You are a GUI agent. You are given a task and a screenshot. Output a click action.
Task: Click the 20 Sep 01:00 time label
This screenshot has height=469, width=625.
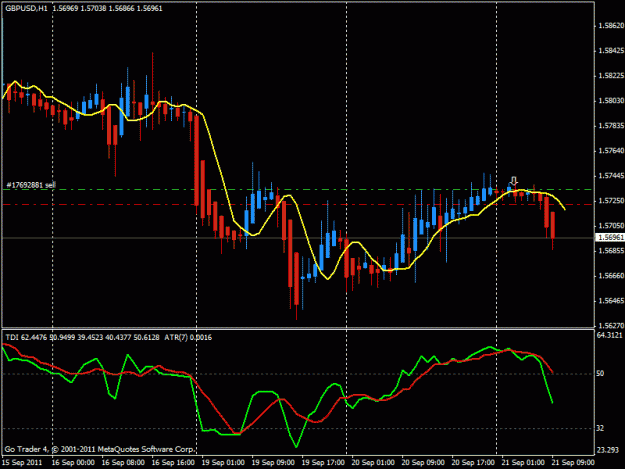[373, 463]
